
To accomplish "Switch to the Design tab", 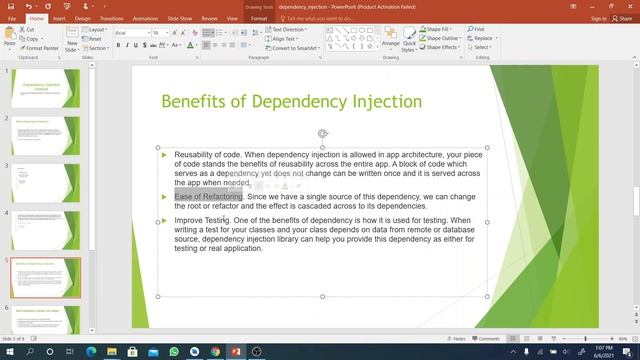I will pos(82,18).
